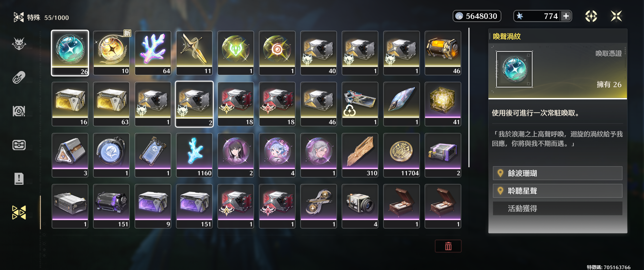Switch to the pill-shaped supplies category tab
Image resolution: width=644 pixels, height=270 pixels.
(x=19, y=77)
